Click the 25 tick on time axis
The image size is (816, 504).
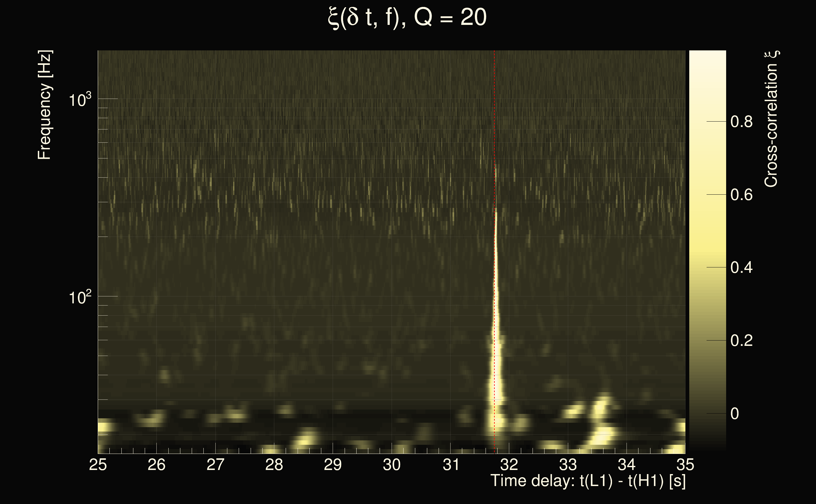pyautogui.click(x=98, y=465)
